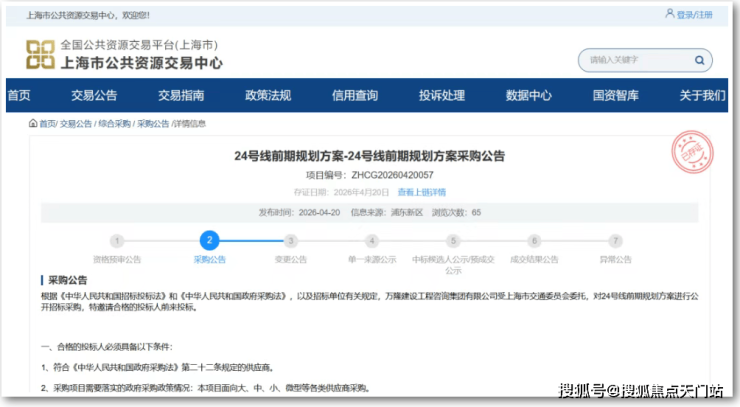Open the 首页 navigation menu item
740x407 pixels.
(19, 95)
